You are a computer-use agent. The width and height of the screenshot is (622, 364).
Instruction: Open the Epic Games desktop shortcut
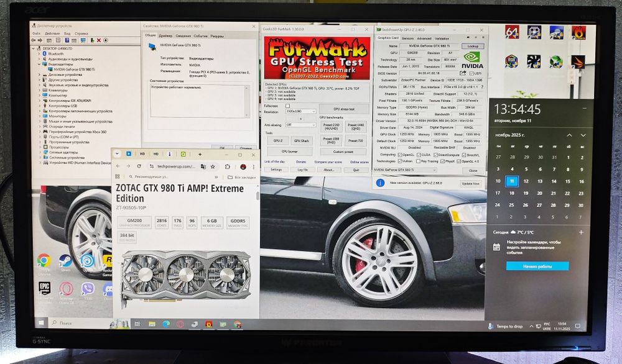pyautogui.click(x=44, y=288)
